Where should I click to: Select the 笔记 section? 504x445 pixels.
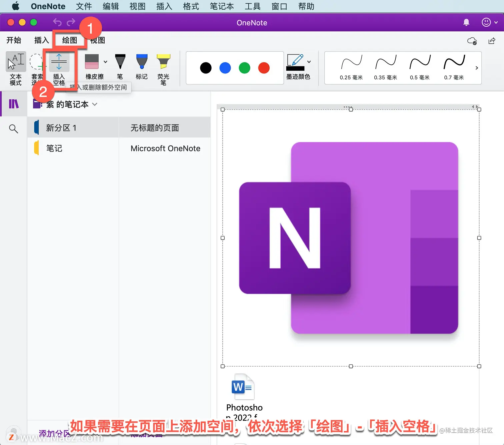pos(73,148)
